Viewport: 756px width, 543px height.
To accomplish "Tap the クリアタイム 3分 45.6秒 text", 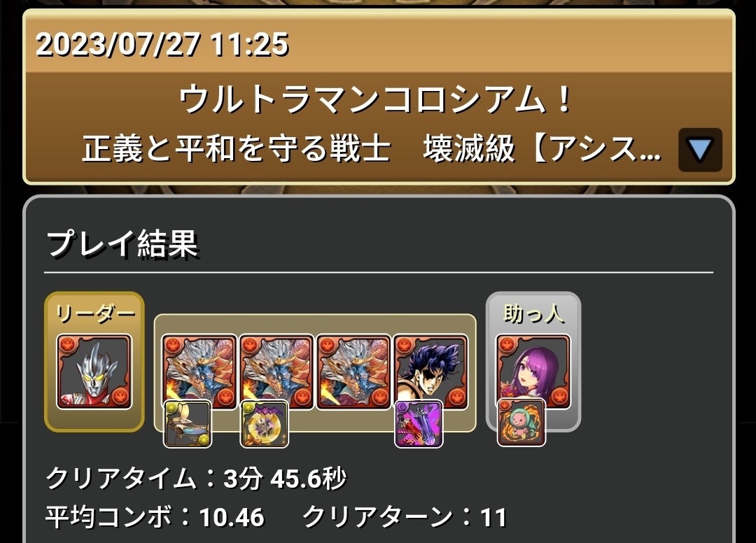I will pos(196,479).
